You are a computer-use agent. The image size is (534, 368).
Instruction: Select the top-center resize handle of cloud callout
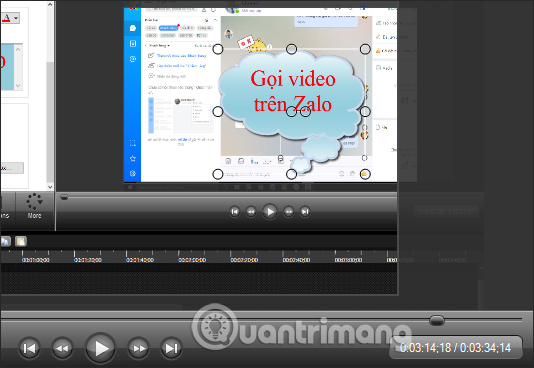pos(291,49)
